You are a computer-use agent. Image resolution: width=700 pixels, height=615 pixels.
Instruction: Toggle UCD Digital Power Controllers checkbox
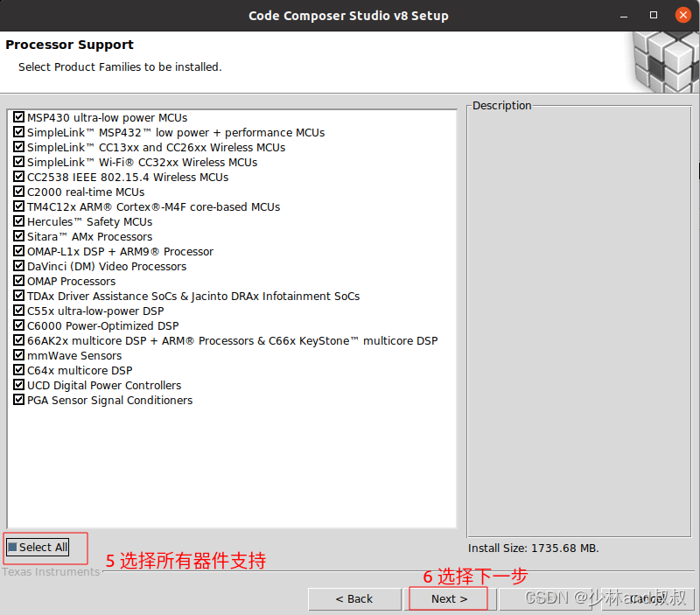click(18, 384)
